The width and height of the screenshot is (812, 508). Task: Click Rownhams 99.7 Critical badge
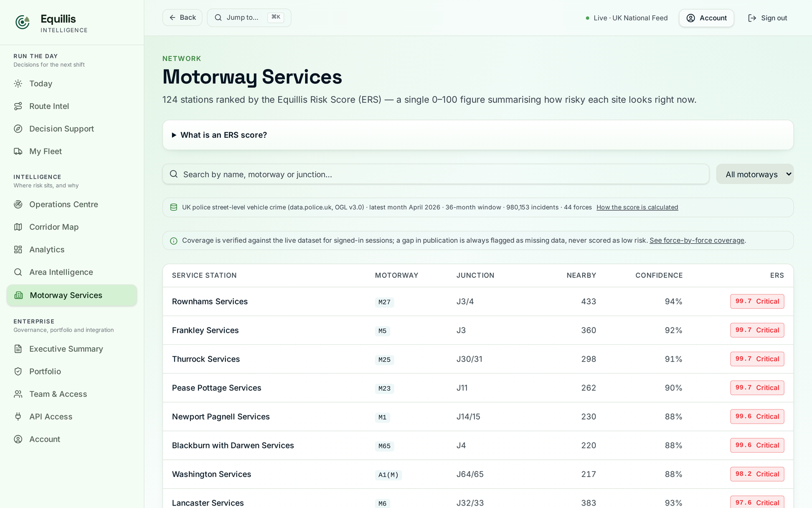click(x=757, y=302)
